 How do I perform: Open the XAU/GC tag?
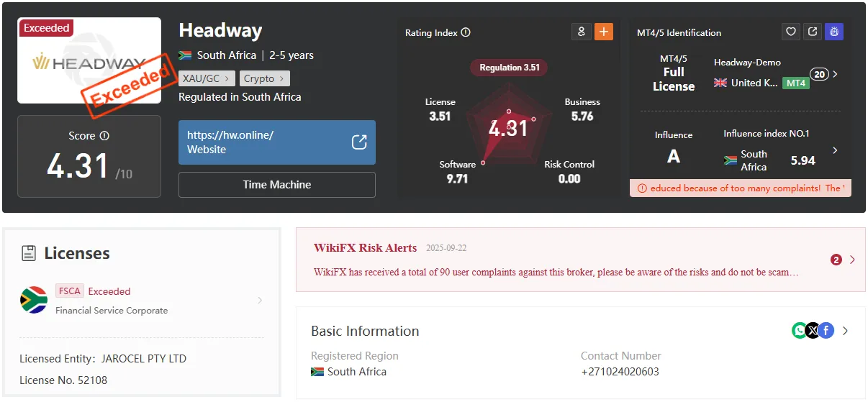[x=207, y=78]
